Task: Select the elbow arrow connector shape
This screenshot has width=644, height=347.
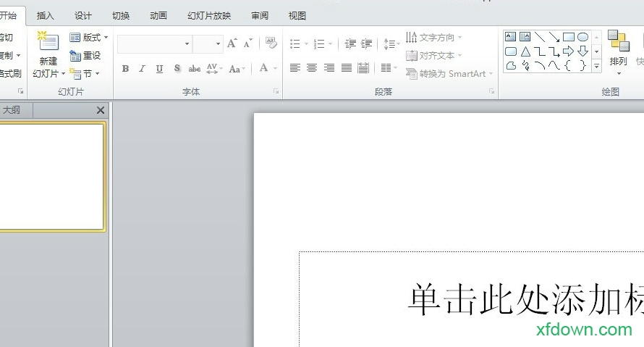Action: tap(554, 51)
